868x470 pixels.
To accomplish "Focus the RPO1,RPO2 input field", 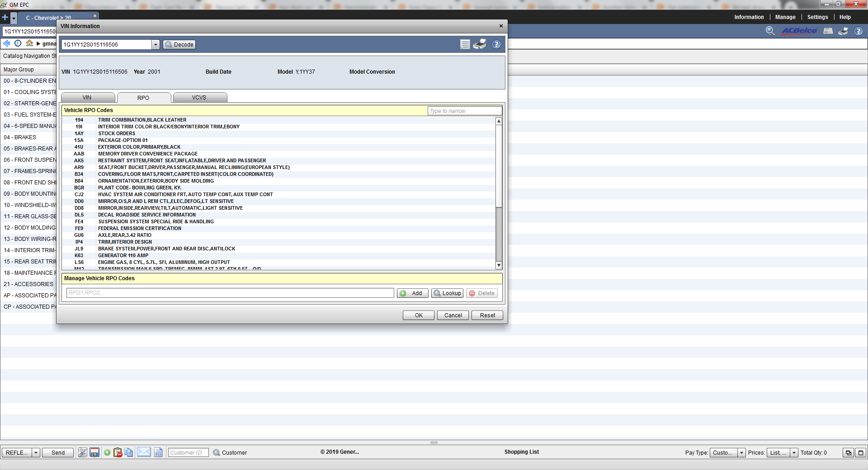I will point(230,293).
